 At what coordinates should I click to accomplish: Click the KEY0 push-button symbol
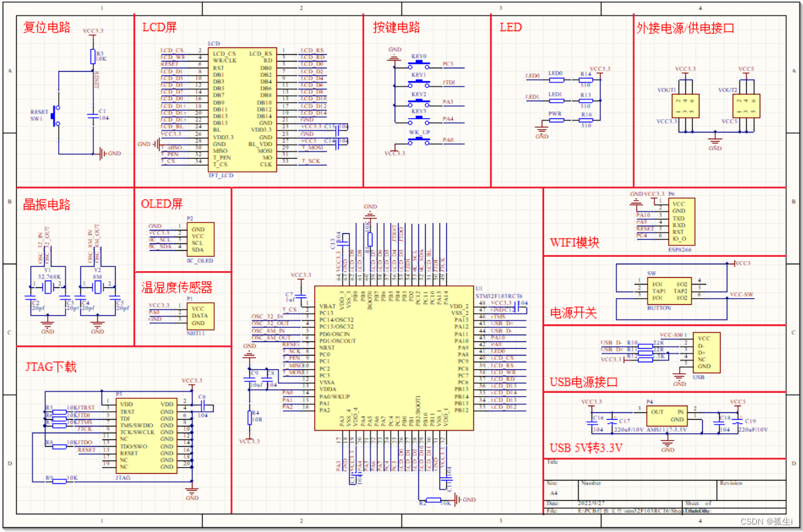pos(419,64)
